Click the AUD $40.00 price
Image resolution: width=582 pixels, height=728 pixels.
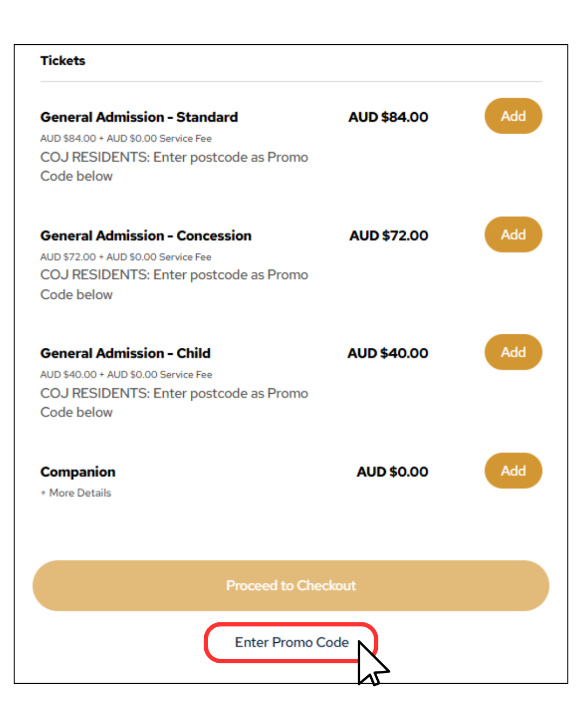coord(387,353)
